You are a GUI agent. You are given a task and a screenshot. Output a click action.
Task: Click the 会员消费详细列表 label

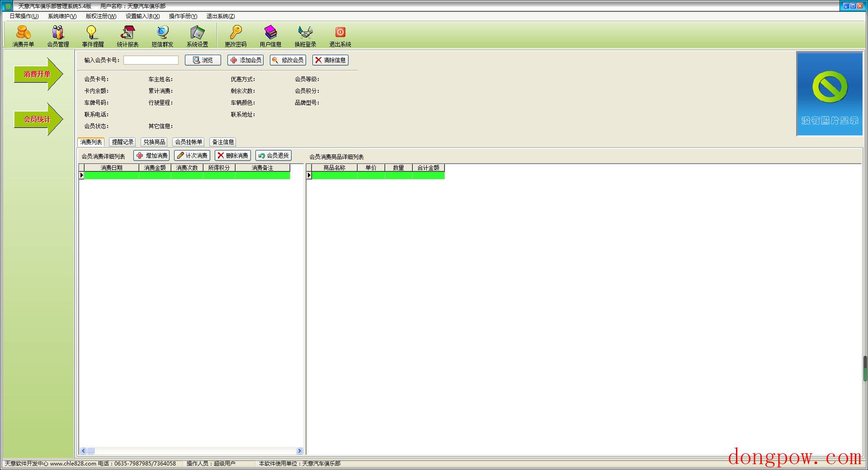(x=103, y=157)
